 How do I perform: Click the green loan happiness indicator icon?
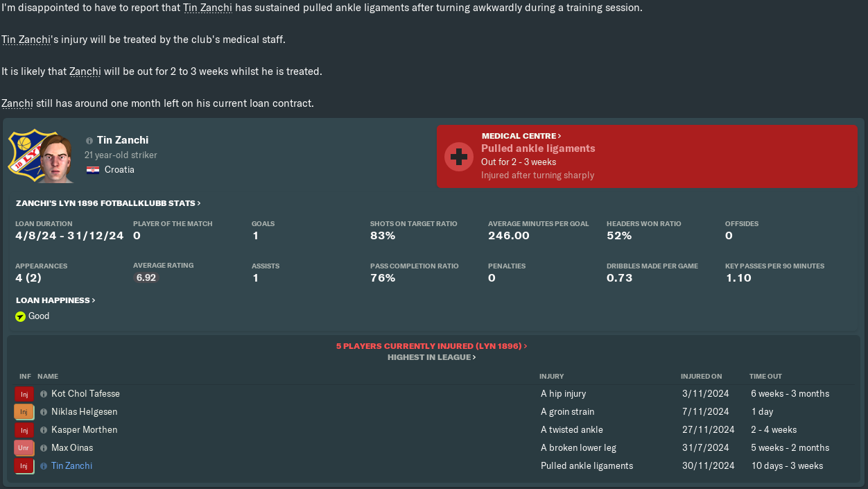pos(21,316)
